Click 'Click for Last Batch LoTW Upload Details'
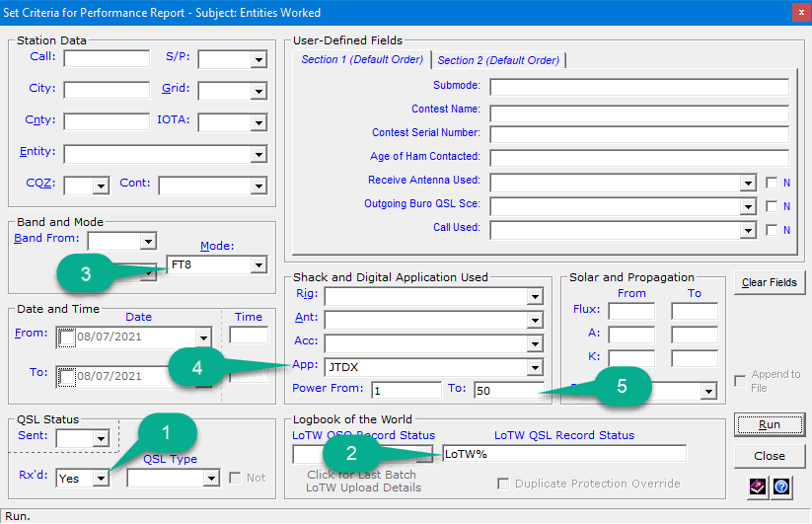 [x=363, y=481]
